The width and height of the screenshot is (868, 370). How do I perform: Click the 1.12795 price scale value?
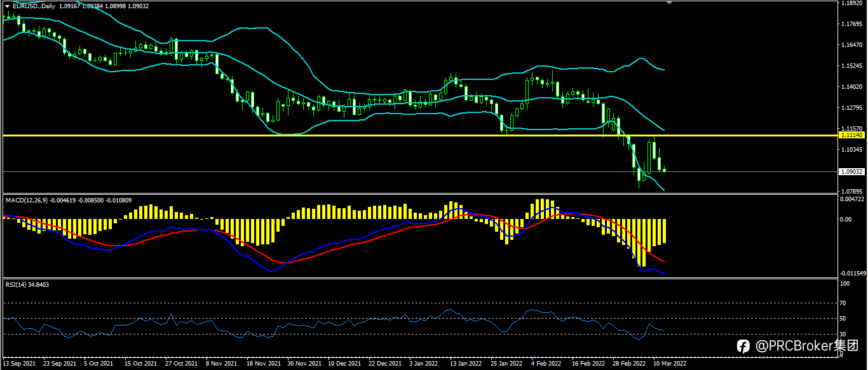pyautogui.click(x=850, y=108)
